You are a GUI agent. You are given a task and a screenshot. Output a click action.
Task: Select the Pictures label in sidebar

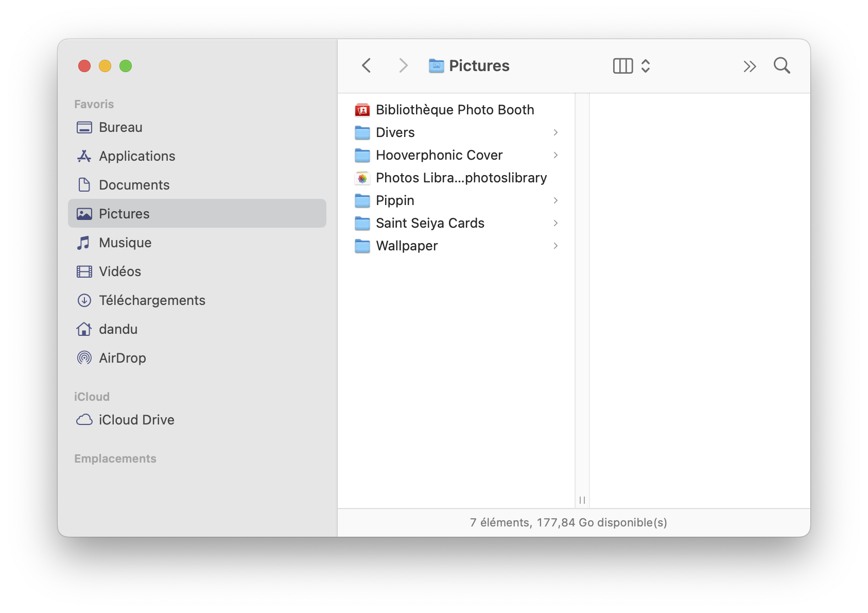click(x=124, y=214)
